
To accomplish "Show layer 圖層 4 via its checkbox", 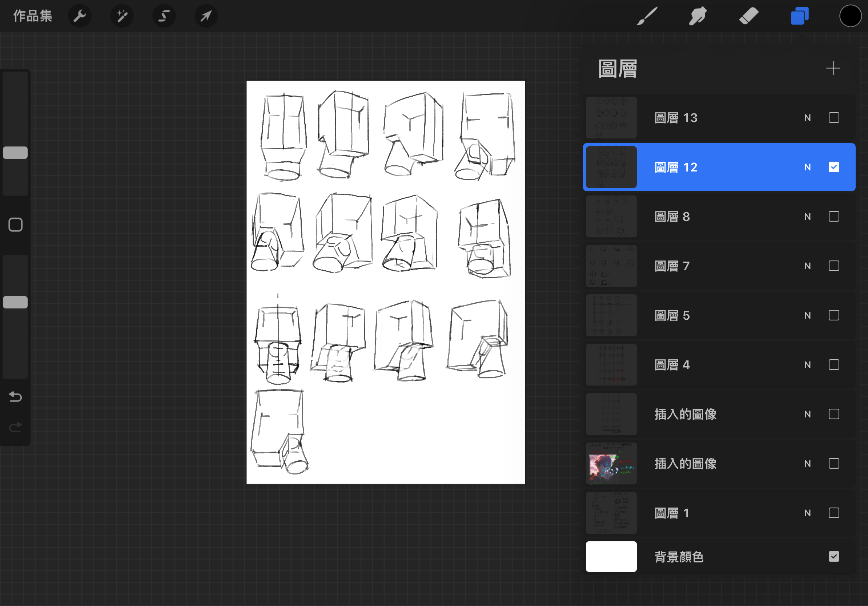I will point(833,365).
